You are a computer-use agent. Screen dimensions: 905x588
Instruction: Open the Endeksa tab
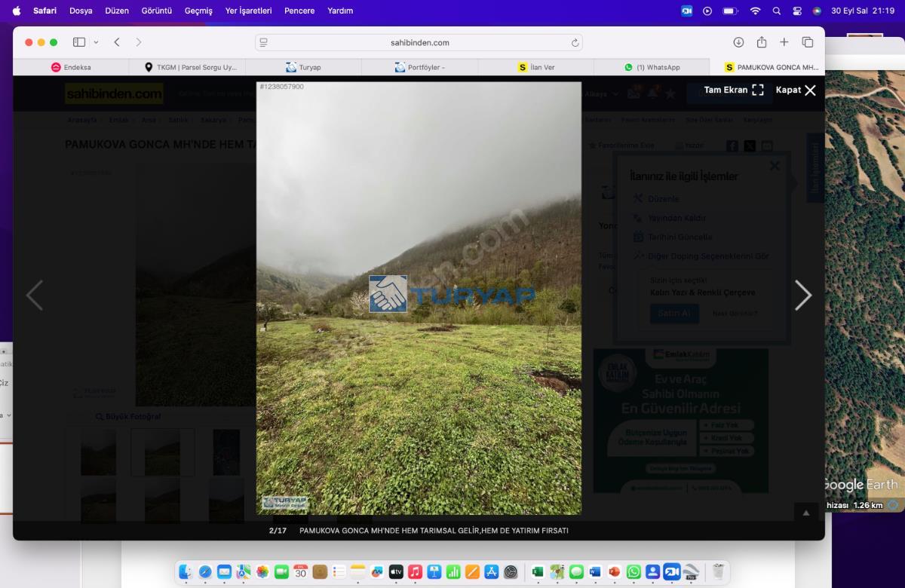[71, 67]
